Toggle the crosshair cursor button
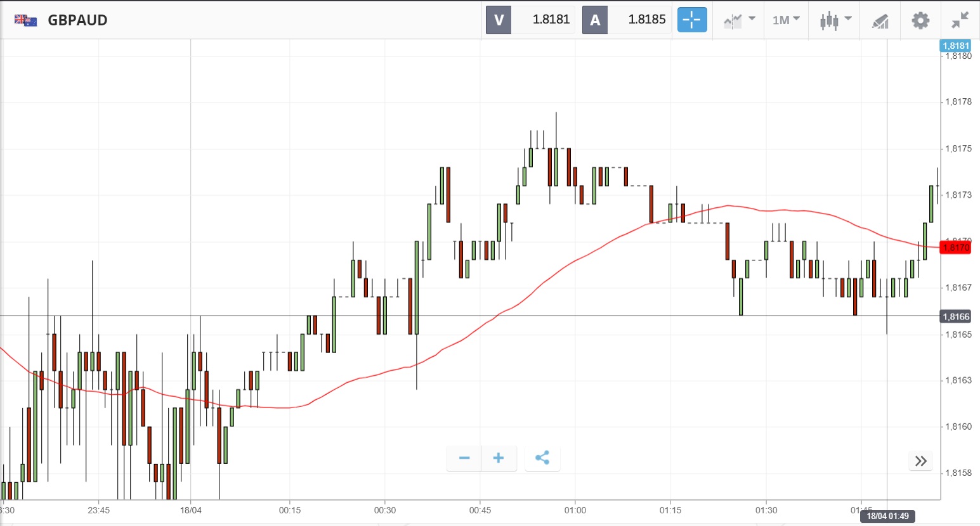 [691, 20]
